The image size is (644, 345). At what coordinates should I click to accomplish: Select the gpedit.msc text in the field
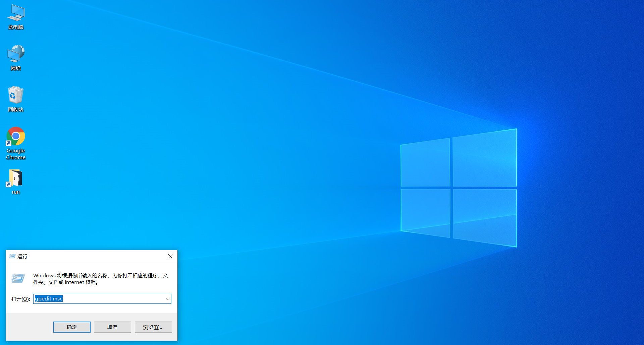48,298
